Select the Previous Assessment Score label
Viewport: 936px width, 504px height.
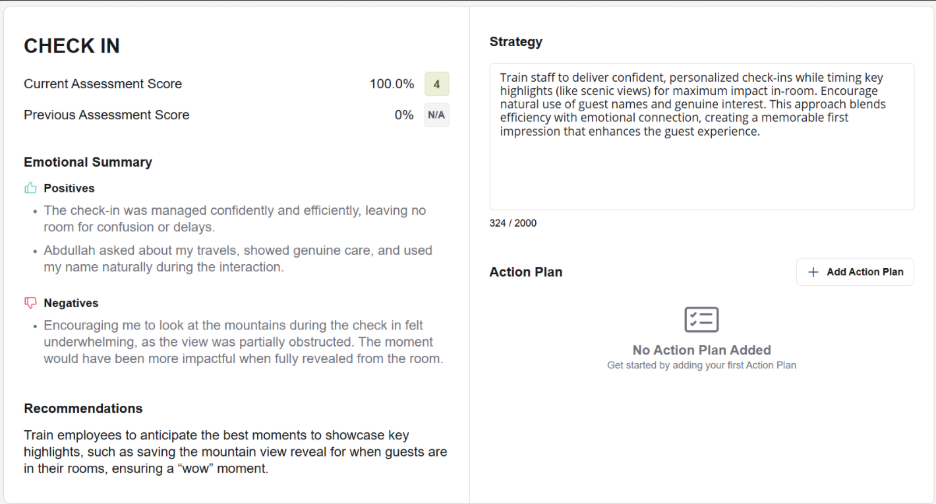coord(106,115)
